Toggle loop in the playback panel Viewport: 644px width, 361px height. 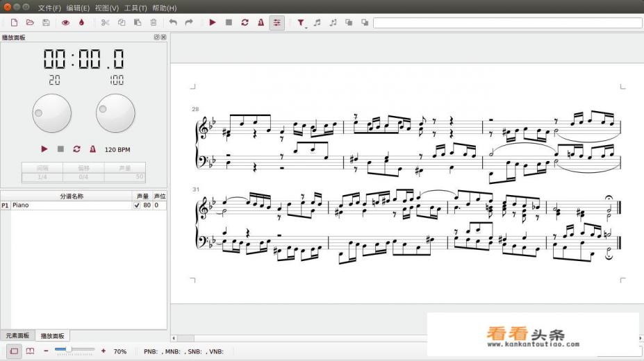[x=76, y=149]
